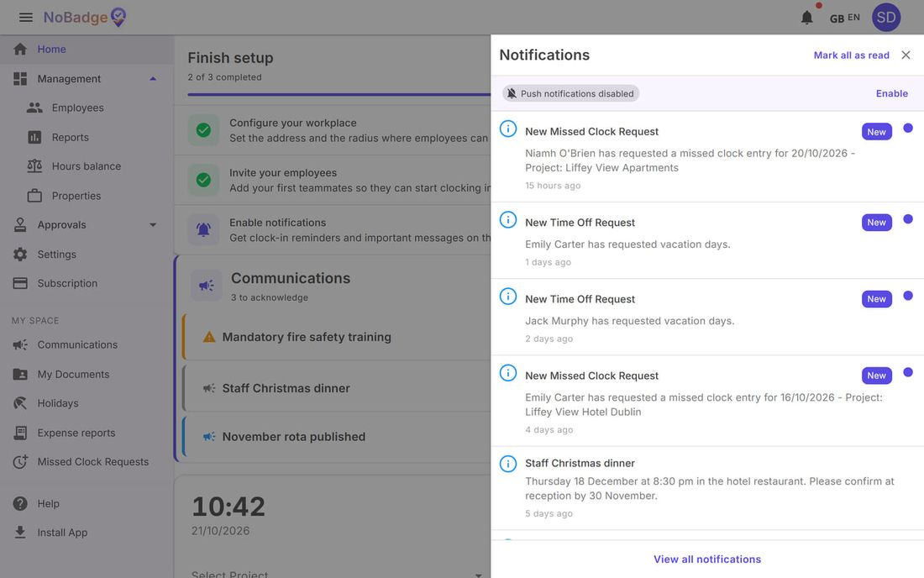
Task: Open Staff Christmas dinner communication card
Action: (x=337, y=388)
